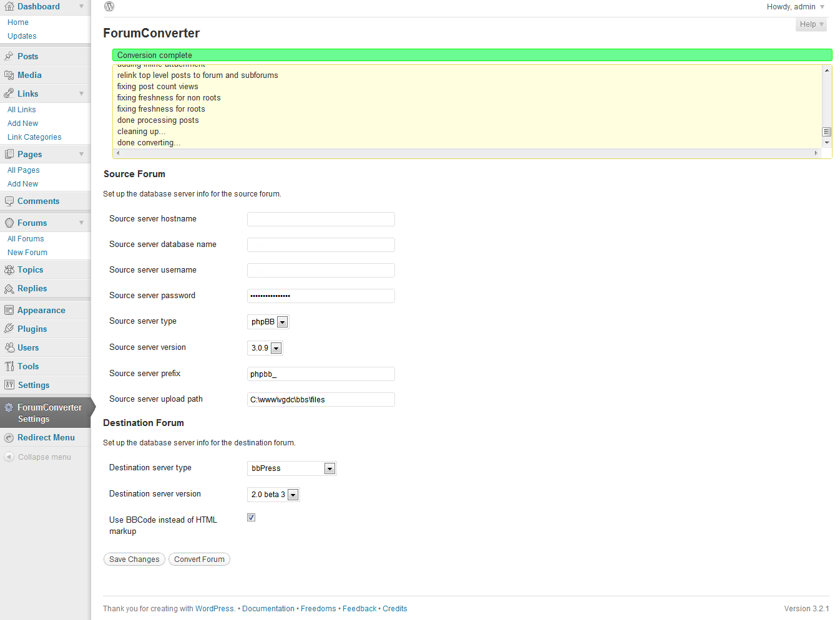Open the Freedoms footer link

[x=318, y=609]
